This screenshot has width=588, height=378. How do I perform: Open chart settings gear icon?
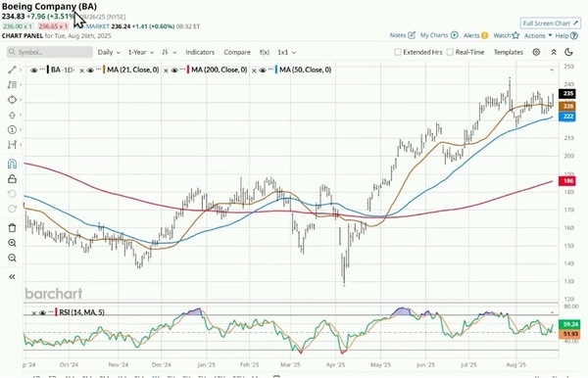536,52
